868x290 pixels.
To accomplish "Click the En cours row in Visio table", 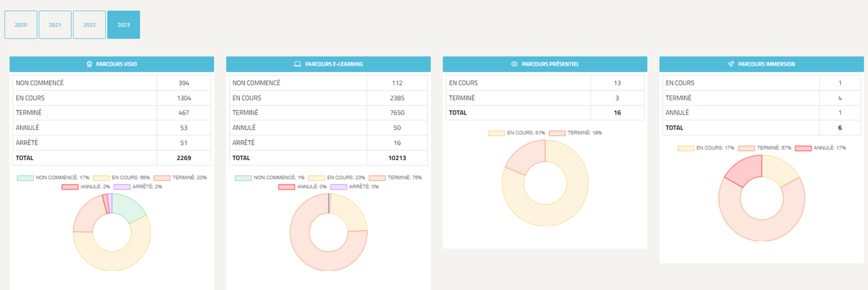I will pyautogui.click(x=111, y=98).
